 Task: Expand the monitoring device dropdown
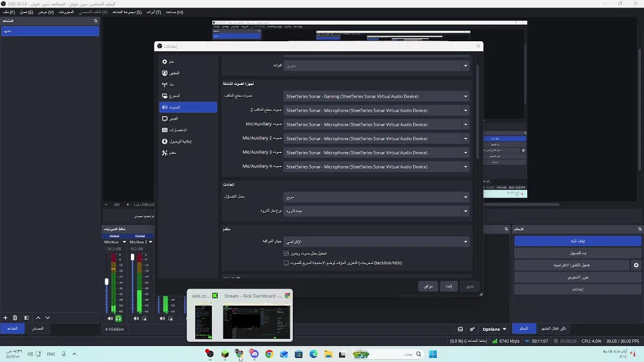(x=376, y=242)
